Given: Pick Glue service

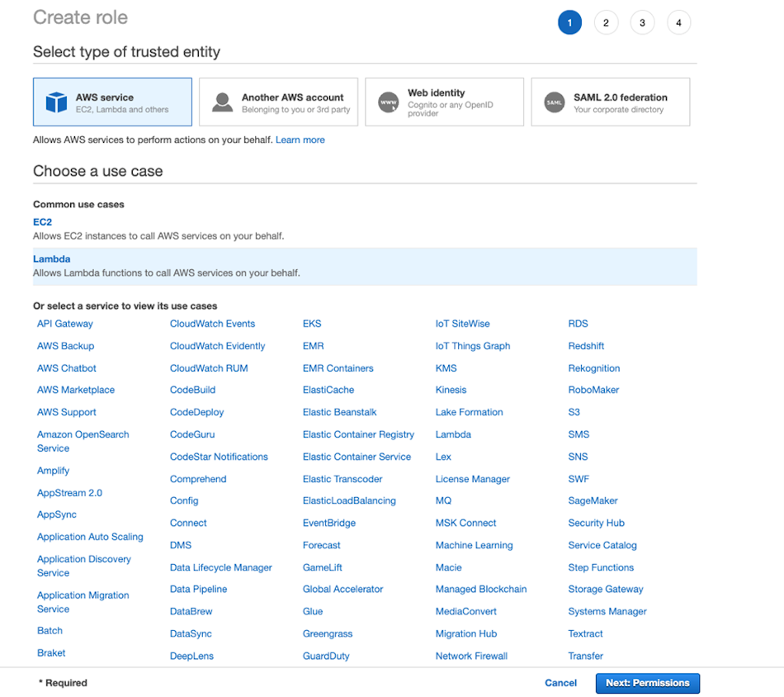Looking at the screenshot, I should [313, 611].
